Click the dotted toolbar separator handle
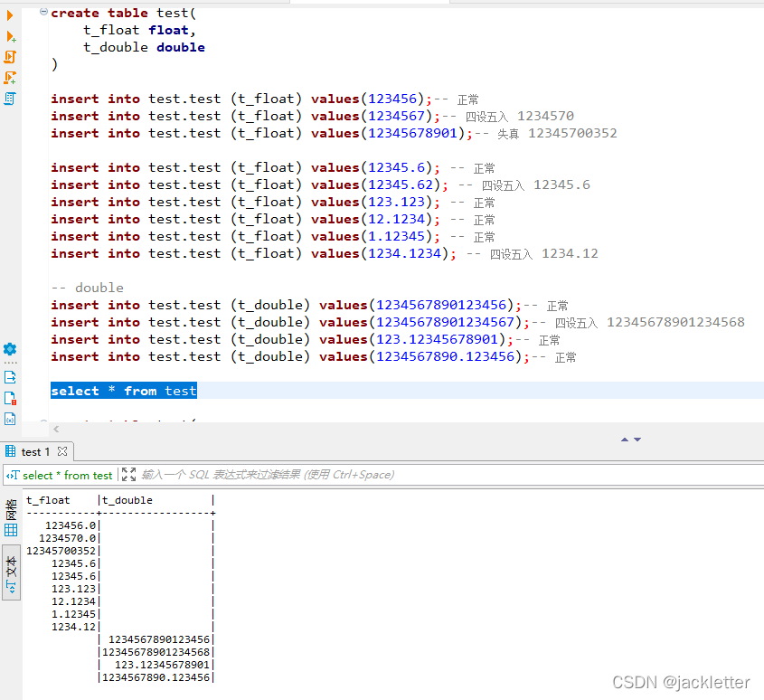 (10, 363)
